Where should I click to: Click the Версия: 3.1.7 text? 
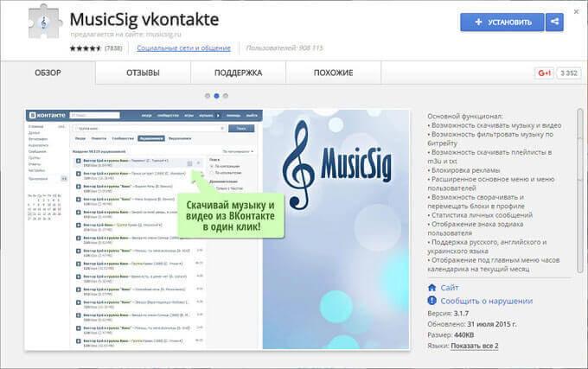tap(448, 313)
